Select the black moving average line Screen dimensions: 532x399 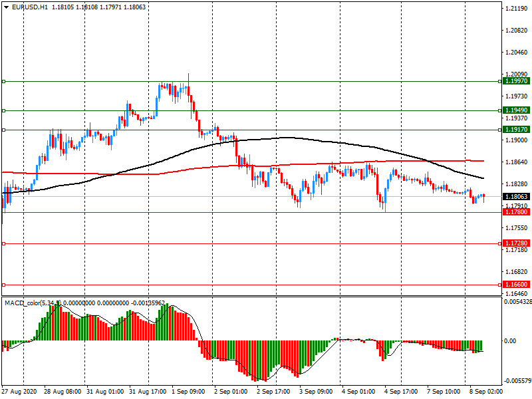point(289,138)
